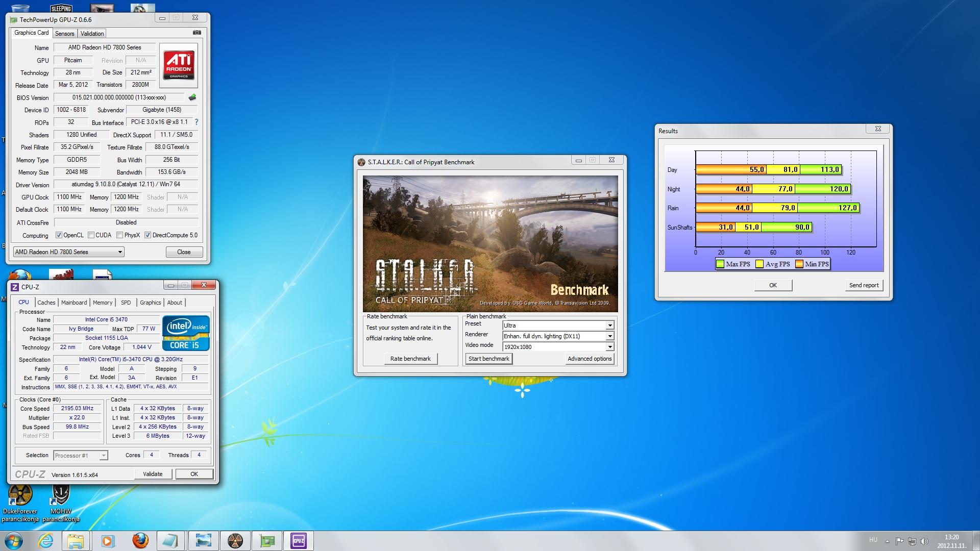
Task: Open the GPU selection dropdown in GPU-Z
Action: (68, 252)
